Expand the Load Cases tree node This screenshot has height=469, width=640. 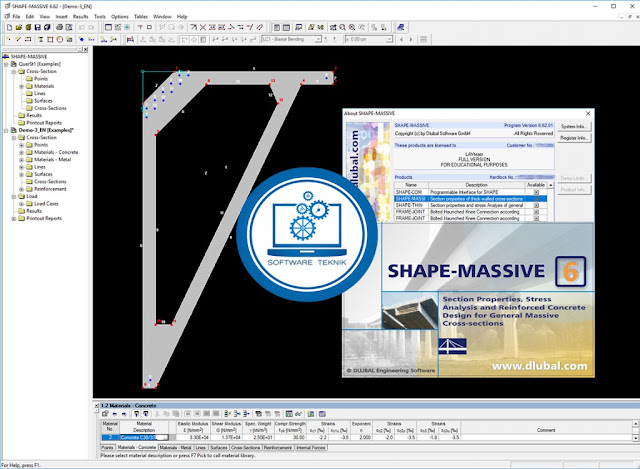[22, 204]
